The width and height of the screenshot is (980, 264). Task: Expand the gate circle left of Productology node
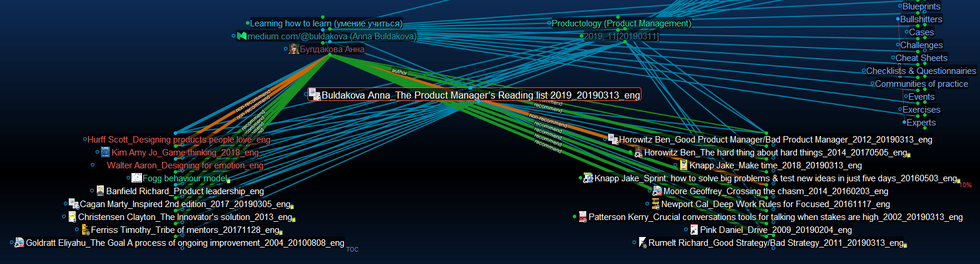[x=549, y=23]
